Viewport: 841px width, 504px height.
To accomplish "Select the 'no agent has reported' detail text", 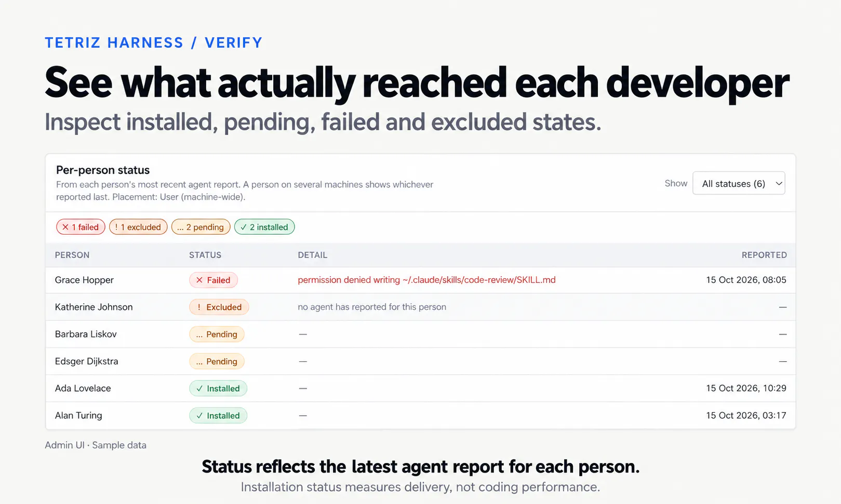I will (x=372, y=307).
